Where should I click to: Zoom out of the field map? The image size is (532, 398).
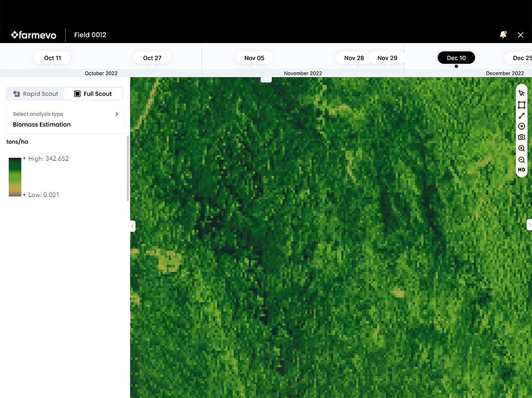click(521, 159)
